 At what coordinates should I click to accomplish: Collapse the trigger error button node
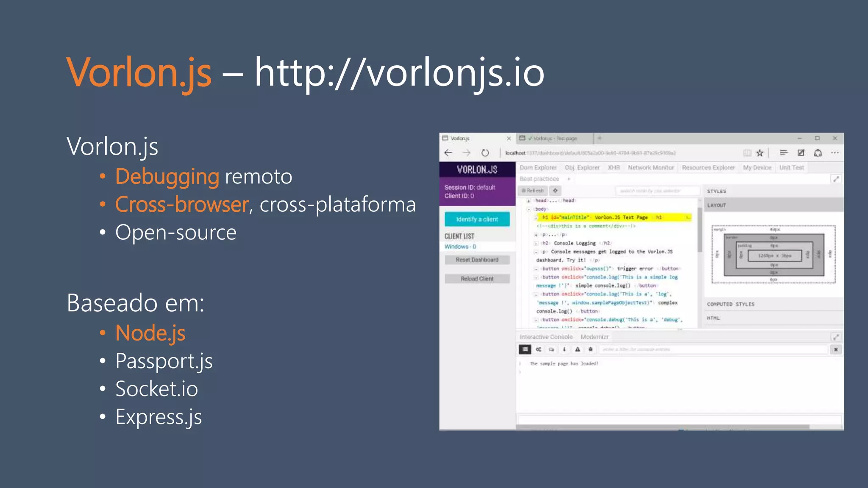(536, 269)
